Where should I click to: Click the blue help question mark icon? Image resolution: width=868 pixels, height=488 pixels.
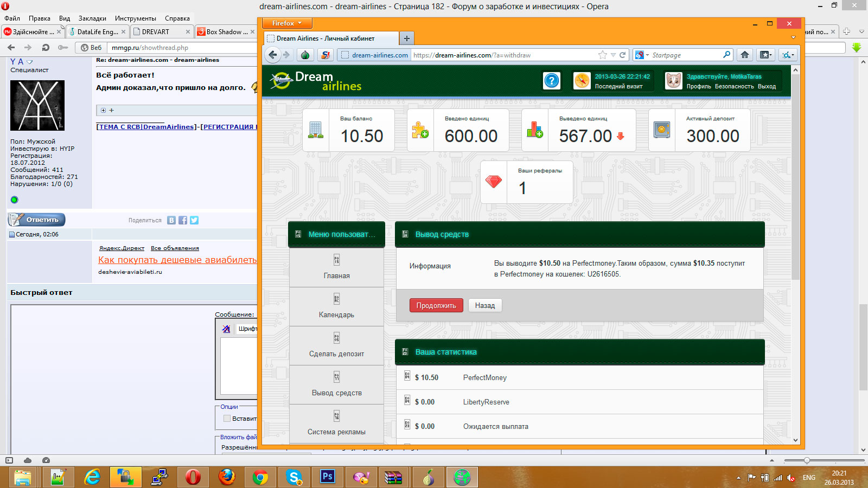coord(551,81)
